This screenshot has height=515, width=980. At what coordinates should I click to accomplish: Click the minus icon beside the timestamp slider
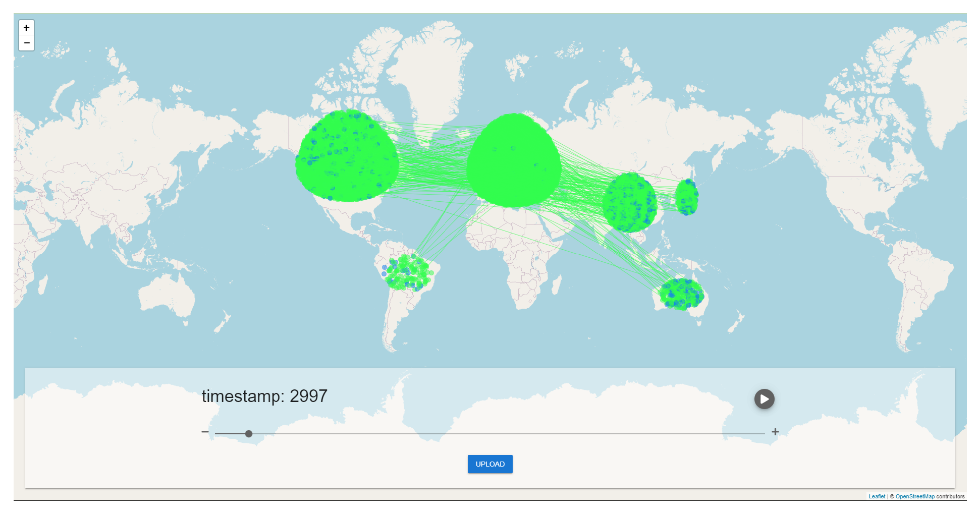click(x=205, y=432)
